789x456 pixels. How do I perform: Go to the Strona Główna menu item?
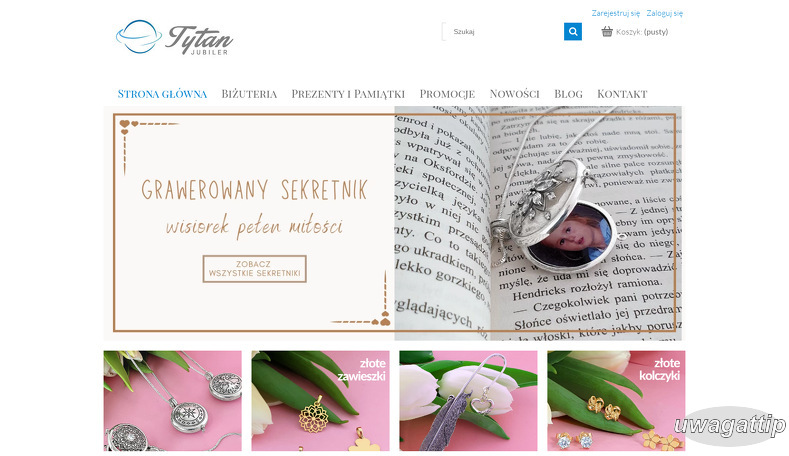point(163,94)
